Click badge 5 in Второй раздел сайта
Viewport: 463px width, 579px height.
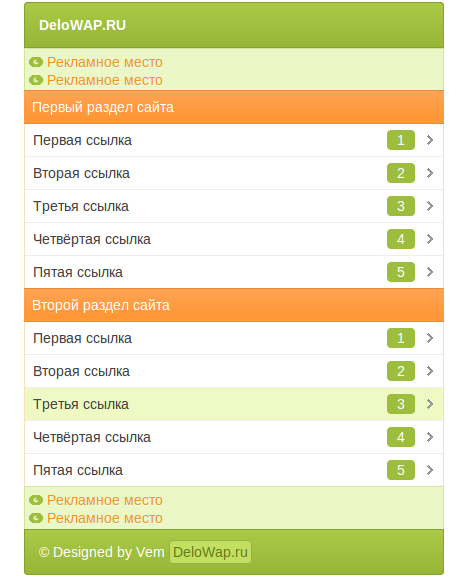coord(401,470)
